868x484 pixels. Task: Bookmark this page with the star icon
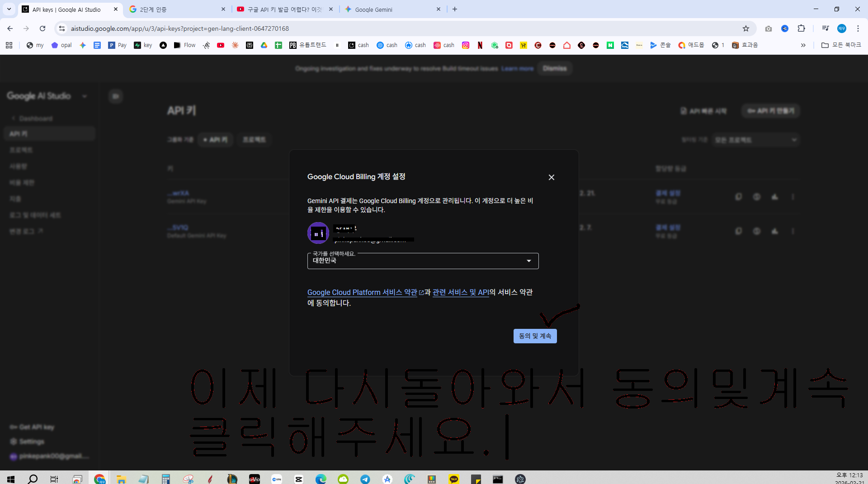[x=745, y=28]
